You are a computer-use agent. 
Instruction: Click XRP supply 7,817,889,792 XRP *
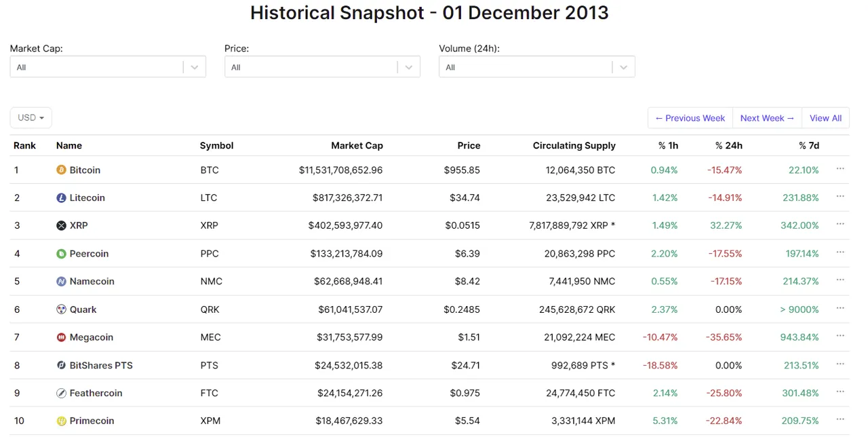point(572,226)
